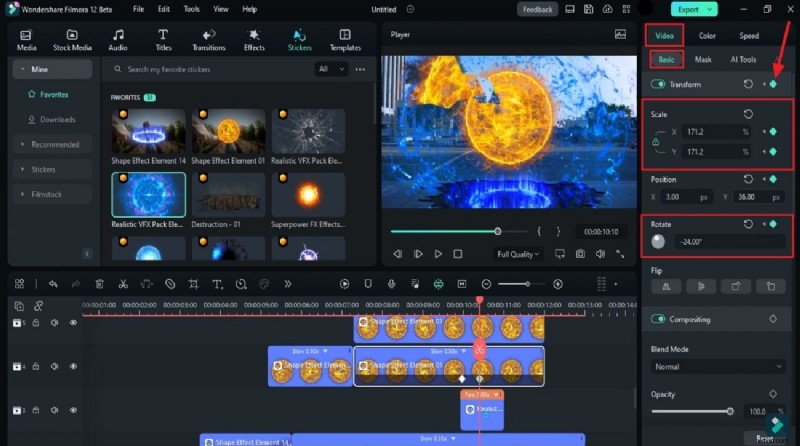Toggle the Transform switch
This screenshot has height=446, width=800.
click(658, 84)
